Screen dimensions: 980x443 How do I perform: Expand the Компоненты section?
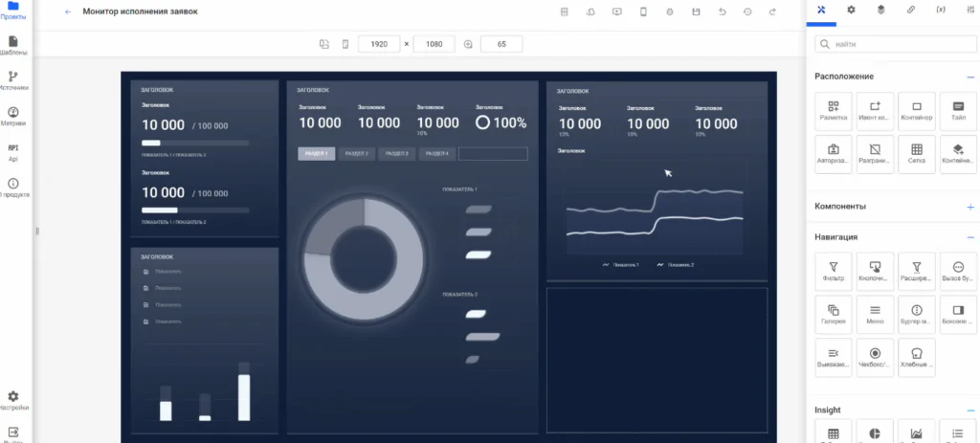point(970,207)
